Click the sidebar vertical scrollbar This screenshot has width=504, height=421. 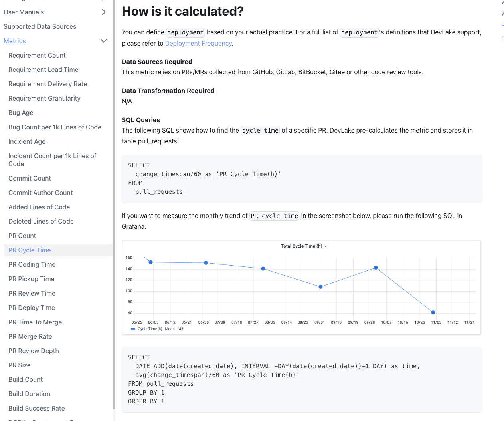(x=114, y=200)
